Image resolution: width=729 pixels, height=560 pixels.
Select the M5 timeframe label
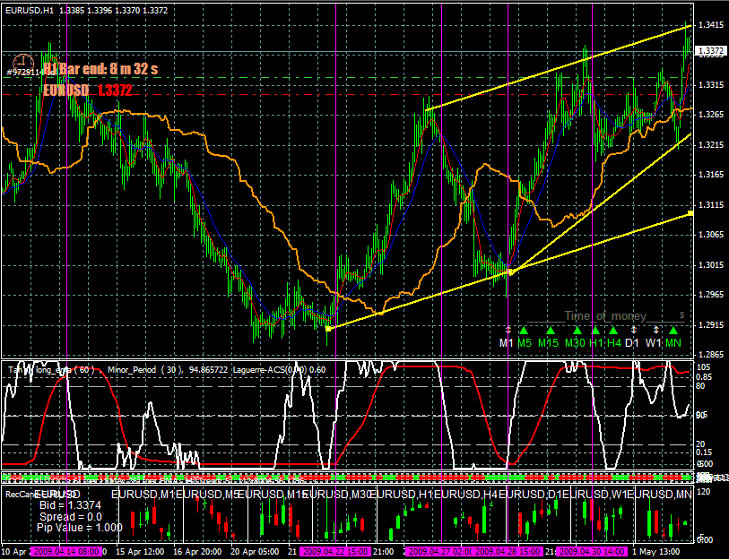(525, 343)
